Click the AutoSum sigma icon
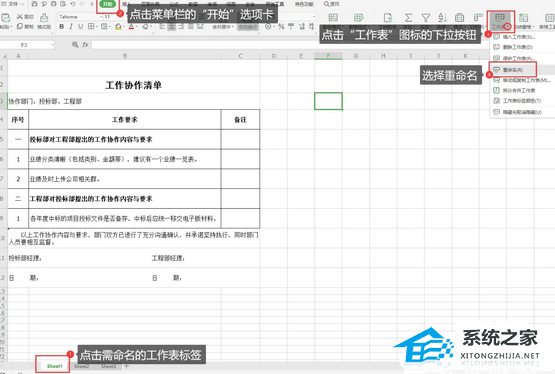Viewport: 555px width, 374px height. click(x=408, y=17)
